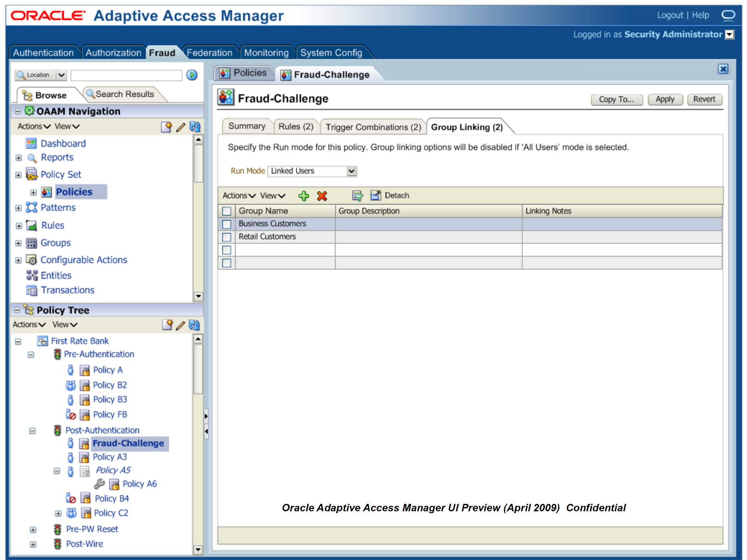Click the Transactions icon in navigation
This screenshot has width=747, height=560.
pyautogui.click(x=32, y=290)
